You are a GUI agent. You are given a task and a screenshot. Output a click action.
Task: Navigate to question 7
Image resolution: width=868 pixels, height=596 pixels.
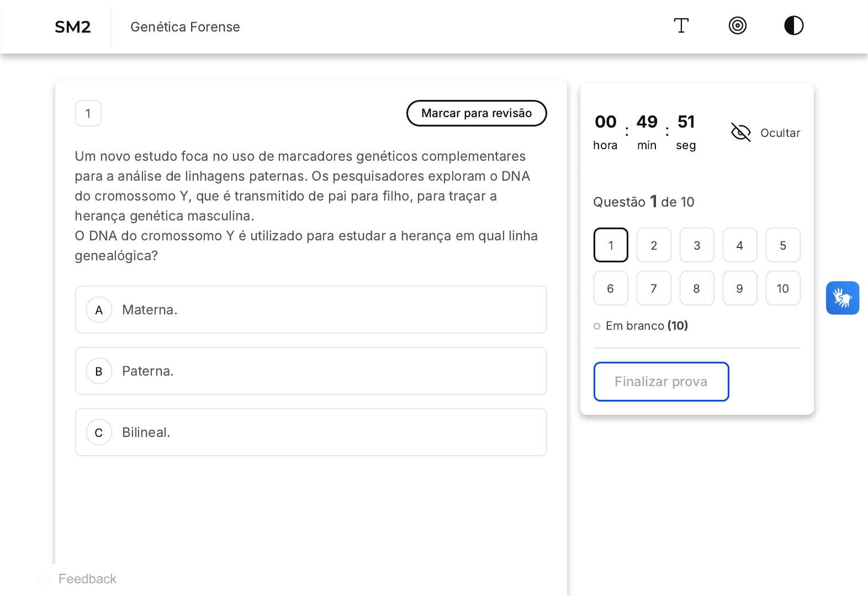tap(654, 288)
